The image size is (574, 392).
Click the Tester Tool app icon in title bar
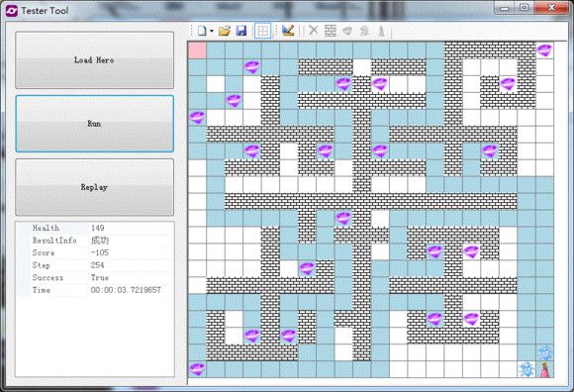[11, 11]
